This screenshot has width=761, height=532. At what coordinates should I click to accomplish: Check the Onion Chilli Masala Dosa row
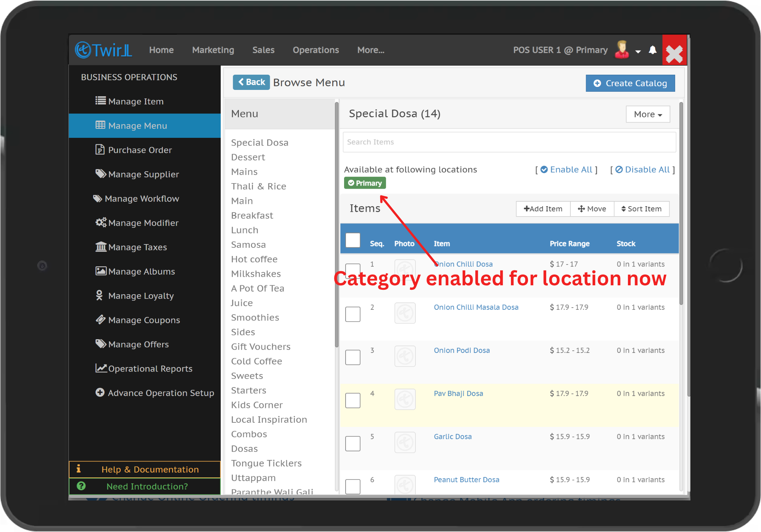coord(353,314)
